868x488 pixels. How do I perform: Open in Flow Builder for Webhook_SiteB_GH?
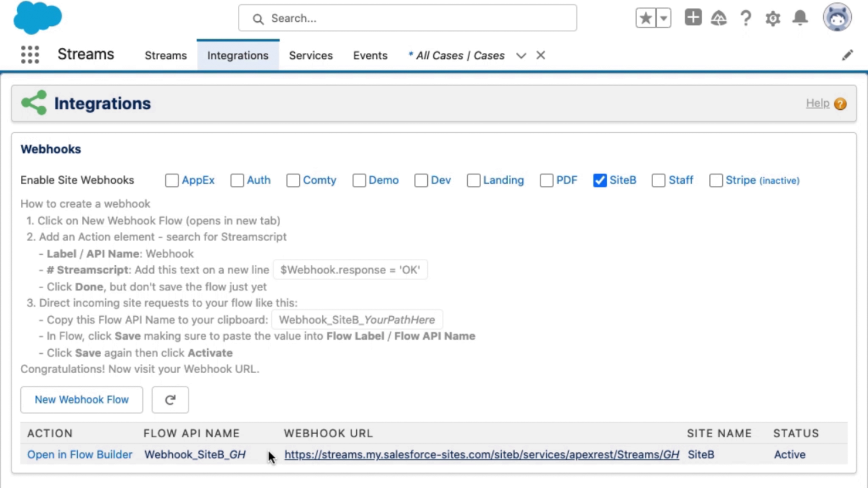pyautogui.click(x=80, y=455)
